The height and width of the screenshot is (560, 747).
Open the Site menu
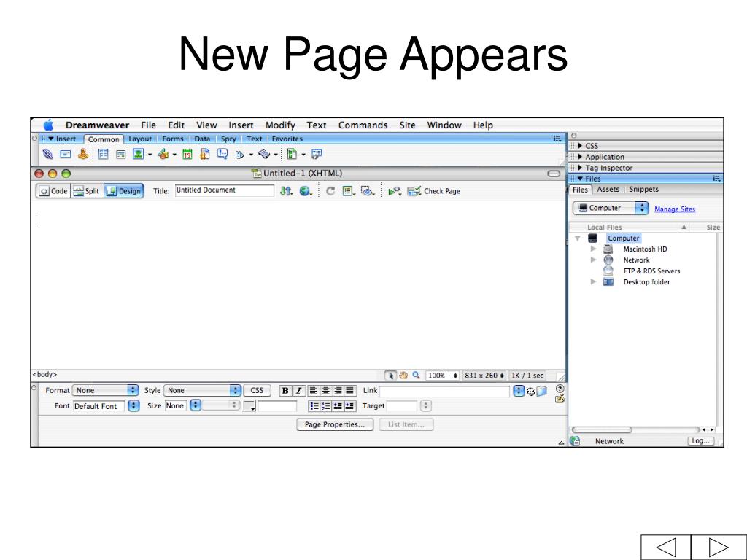pos(407,125)
